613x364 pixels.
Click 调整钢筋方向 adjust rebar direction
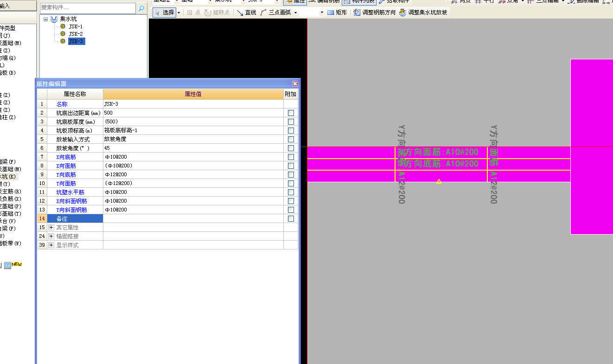point(375,13)
